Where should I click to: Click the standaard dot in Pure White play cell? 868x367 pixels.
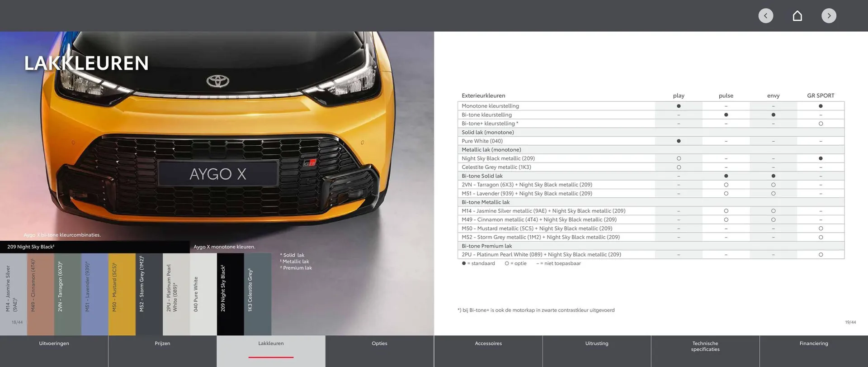click(679, 141)
